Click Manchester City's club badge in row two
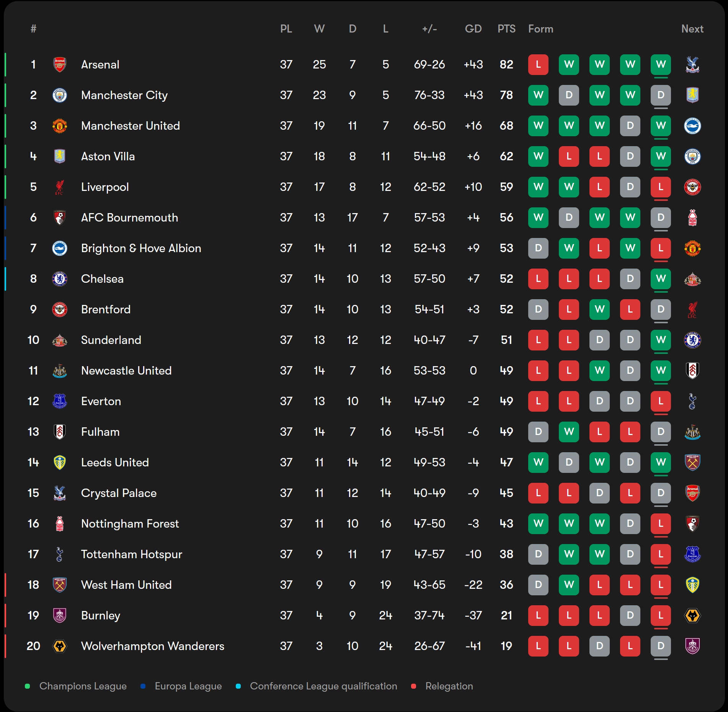This screenshot has width=728, height=712. (60, 95)
